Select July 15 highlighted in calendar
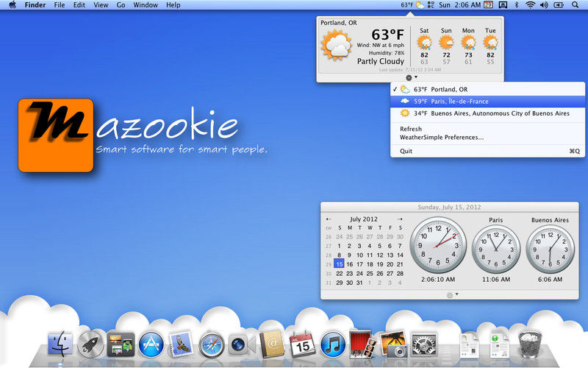This screenshot has width=588, height=368. 339,264
